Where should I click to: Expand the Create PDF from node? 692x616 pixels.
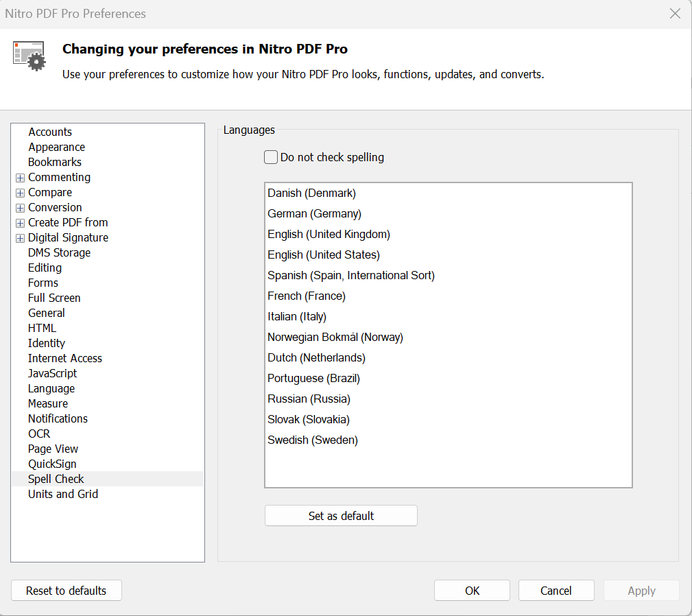point(20,223)
